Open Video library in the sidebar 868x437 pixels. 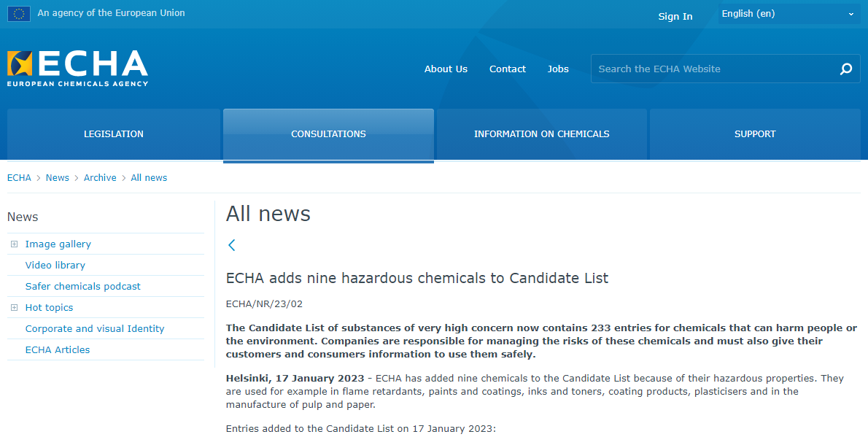click(55, 266)
